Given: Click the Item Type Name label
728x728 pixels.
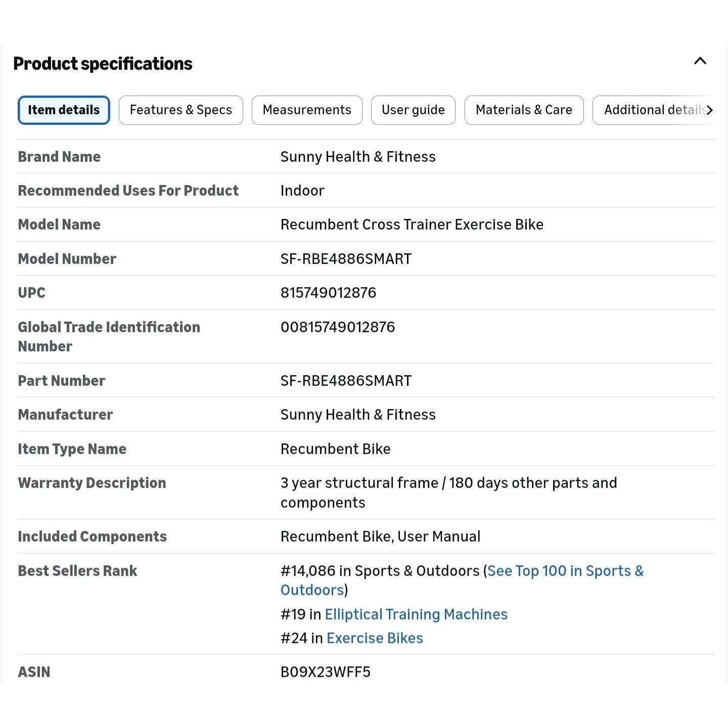Looking at the screenshot, I should [x=72, y=449].
